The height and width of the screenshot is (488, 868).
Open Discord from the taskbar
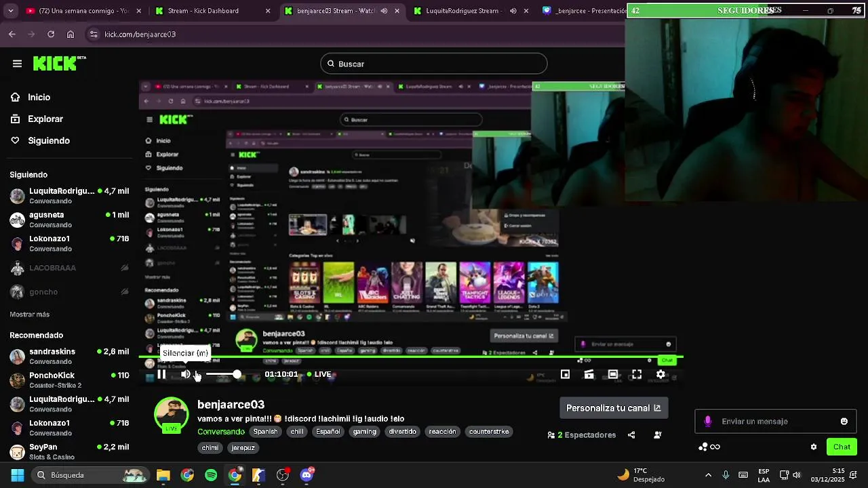307,474
